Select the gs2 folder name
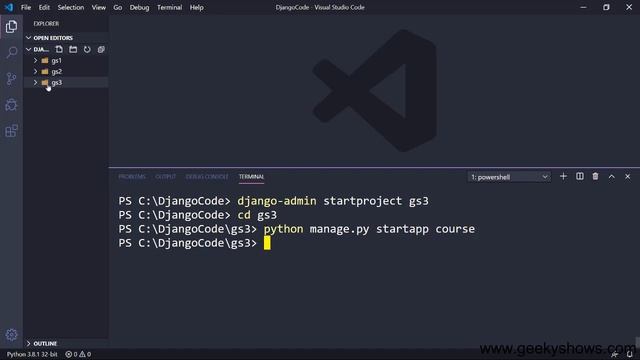This screenshot has height=360, width=640. click(x=57, y=71)
